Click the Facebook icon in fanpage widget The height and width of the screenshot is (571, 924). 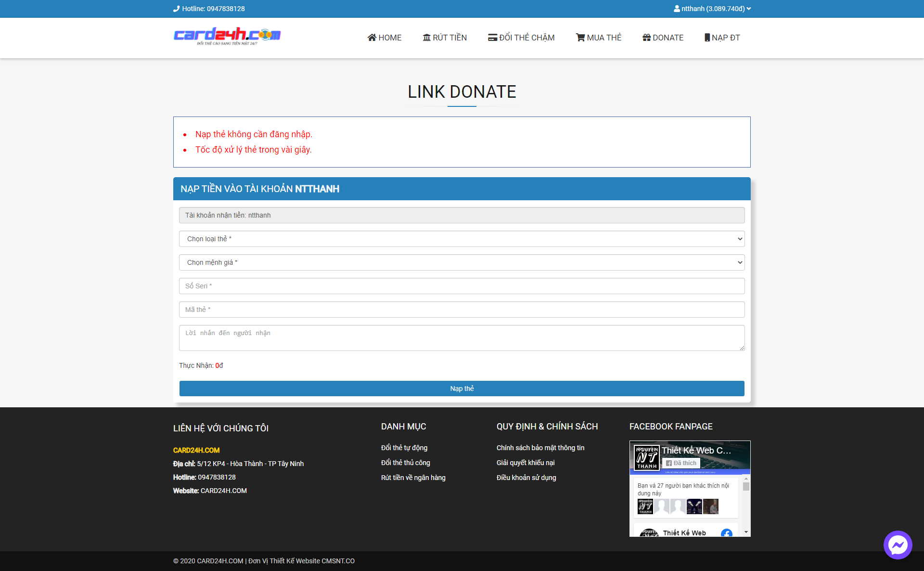(726, 532)
